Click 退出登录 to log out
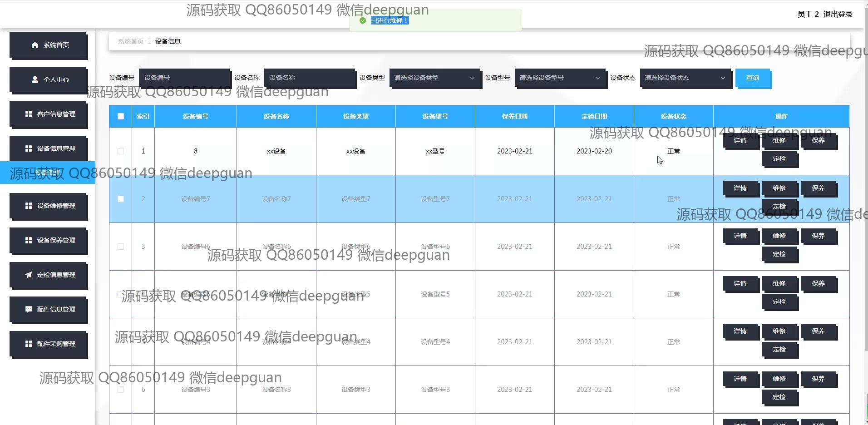 (838, 14)
